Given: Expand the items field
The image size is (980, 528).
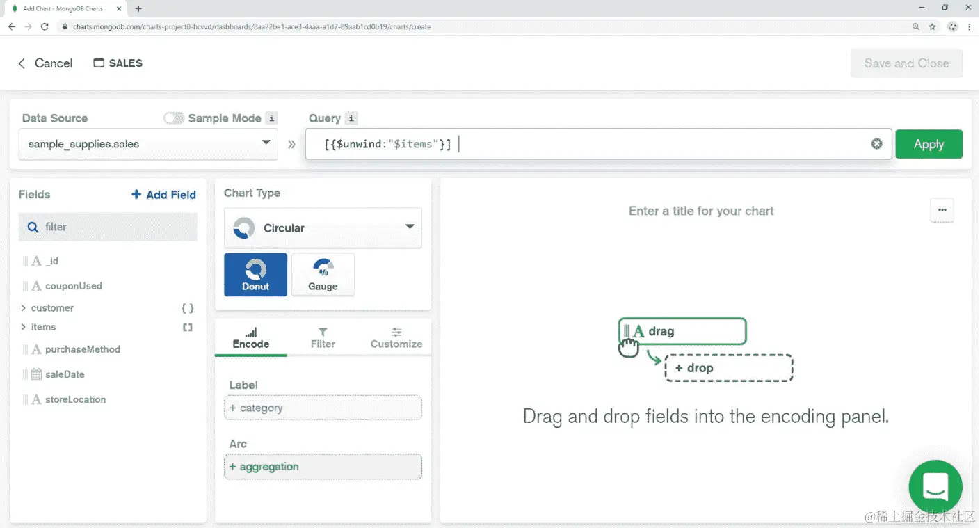Looking at the screenshot, I should [x=24, y=327].
